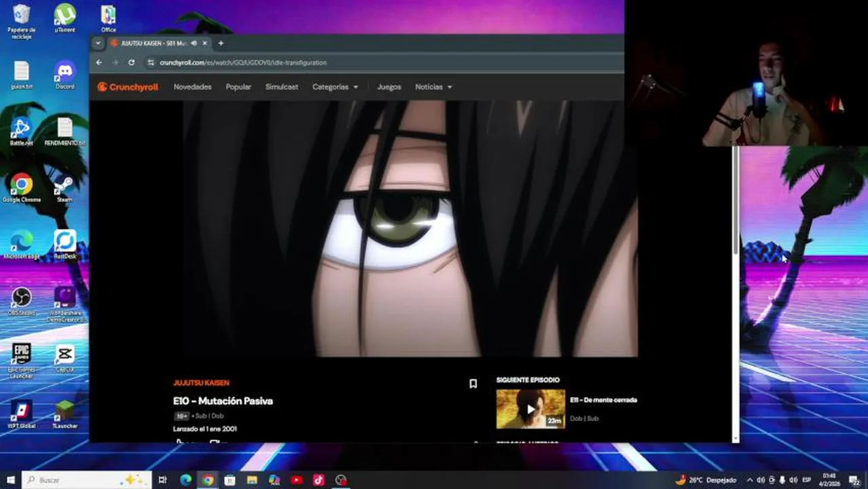Click the E10 - Mutación Pasiva title
This screenshot has width=868, height=489.
pos(223,401)
